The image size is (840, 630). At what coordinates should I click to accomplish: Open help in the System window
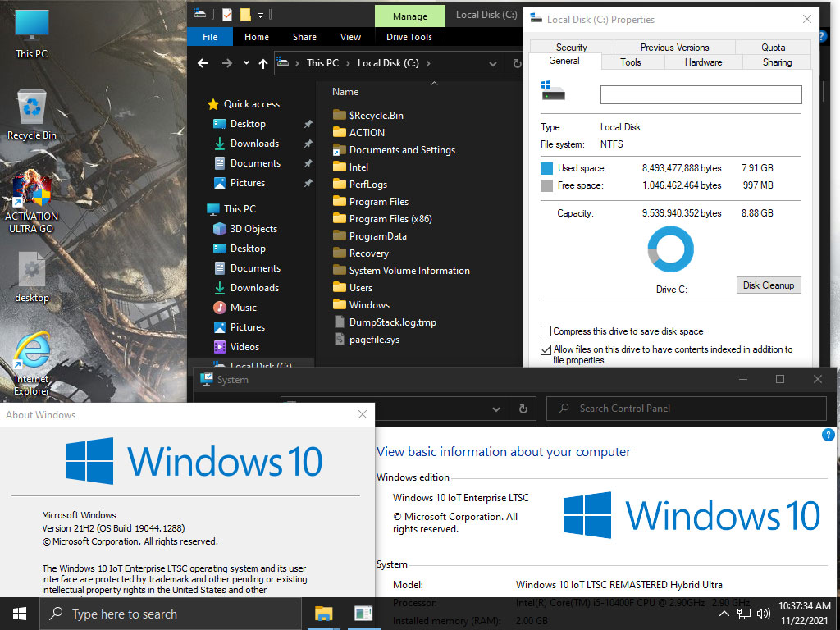coord(828,435)
